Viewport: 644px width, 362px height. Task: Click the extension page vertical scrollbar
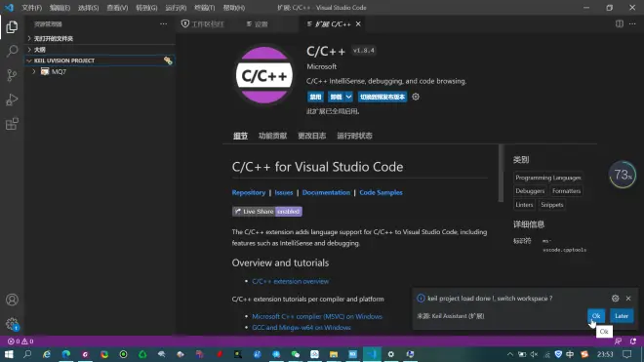[501, 174]
